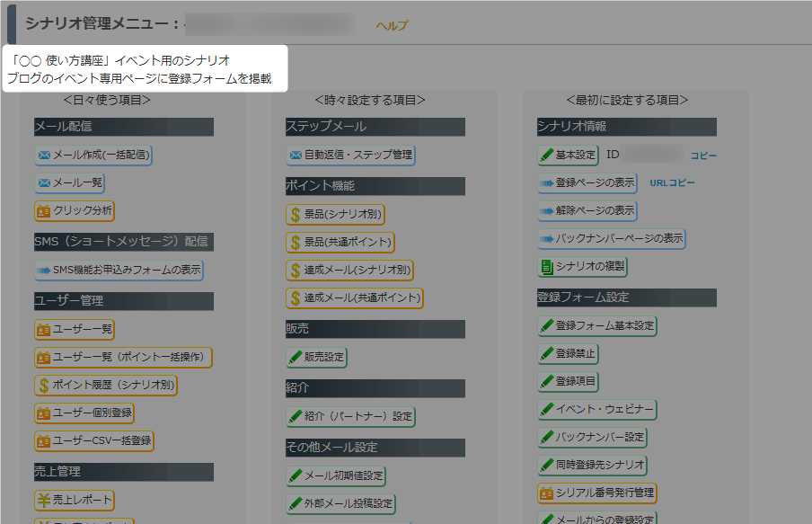812x524 pixels.
Task: Copy the scenario ID with コピー link
Action: click(703, 155)
